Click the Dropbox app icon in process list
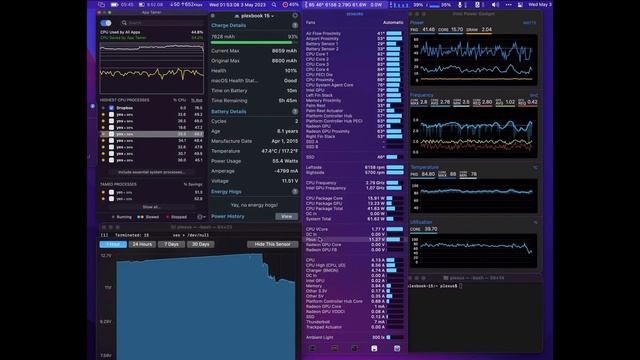 pyautogui.click(x=111, y=108)
